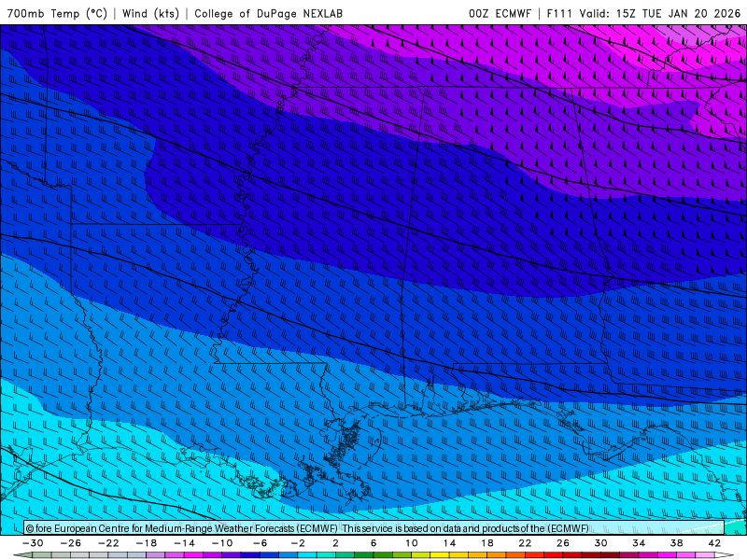
Task: Click 'College of DuPage NEXLAB' header text
Action: tap(268, 13)
